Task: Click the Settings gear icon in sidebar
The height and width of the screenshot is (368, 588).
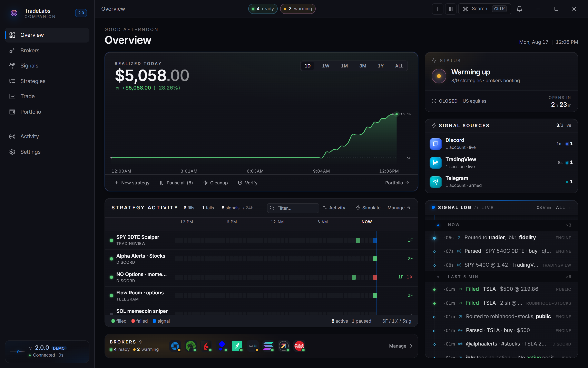Action: 12,152
